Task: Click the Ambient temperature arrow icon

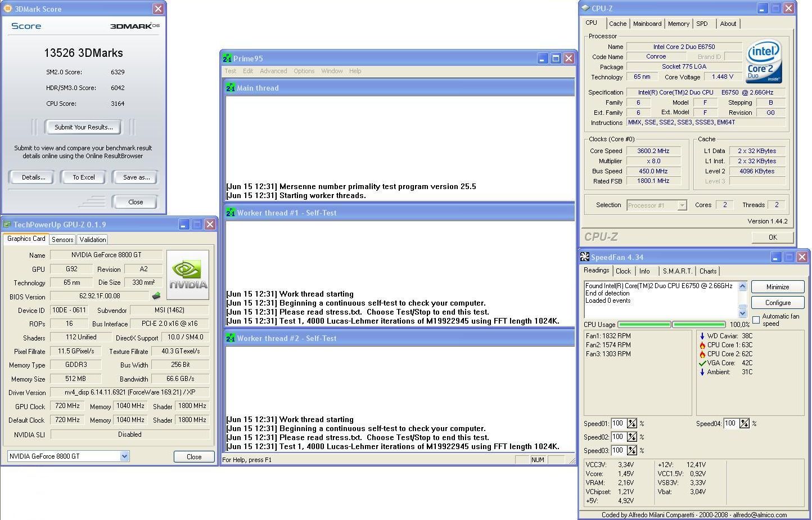Action: 702,372
